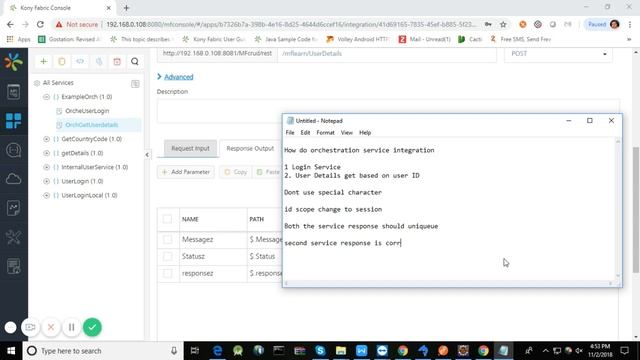Viewport: 640px width, 360px height.
Task: Collapse the ExampleOrch (1.0) tree node
Action: pyautogui.click(x=46, y=97)
